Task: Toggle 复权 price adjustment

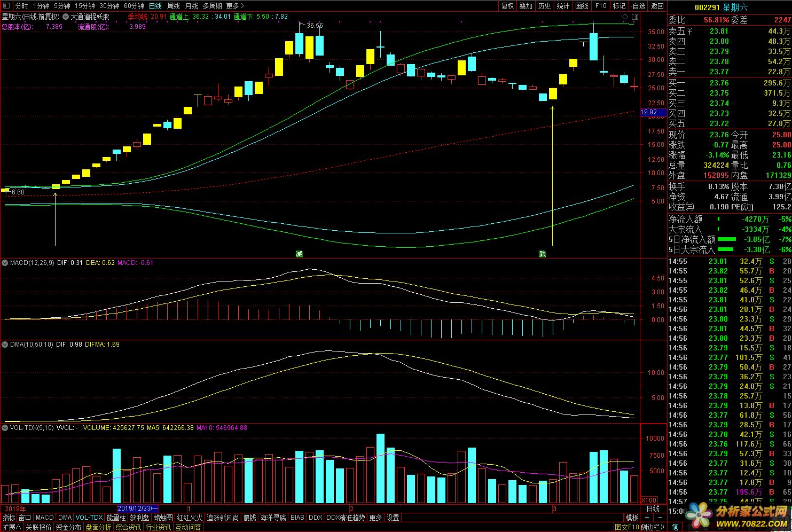Action: [x=507, y=6]
